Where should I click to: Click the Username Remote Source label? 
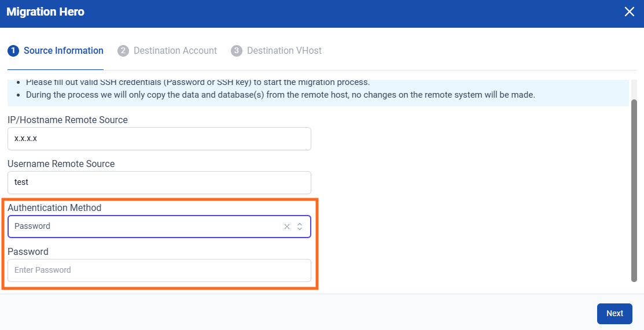(x=61, y=164)
